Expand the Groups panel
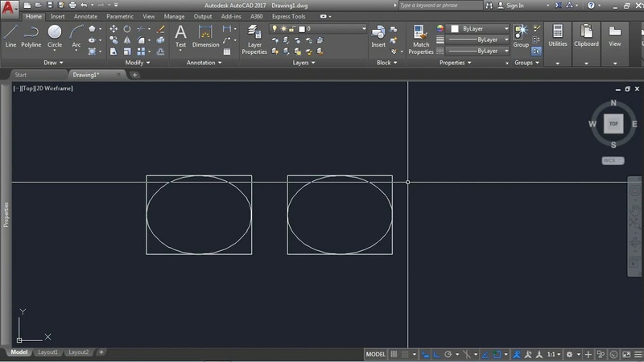The height and width of the screenshot is (362, 644). 527,63
